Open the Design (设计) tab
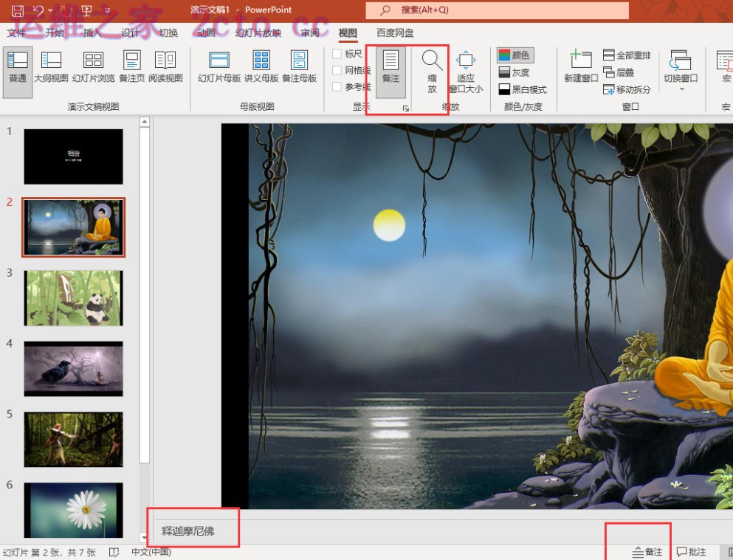 pyautogui.click(x=130, y=32)
